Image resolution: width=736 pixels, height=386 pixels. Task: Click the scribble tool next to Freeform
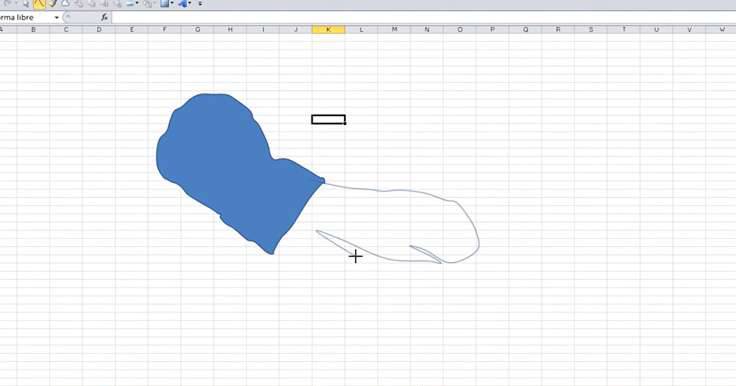(53, 4)
